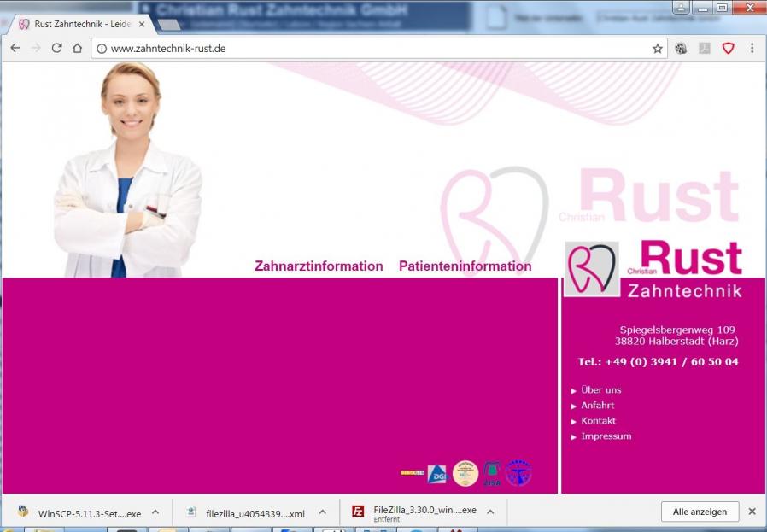The image size is (767, 532).
Task: Click the Alle anzeigen button
Action: [700, 512]
